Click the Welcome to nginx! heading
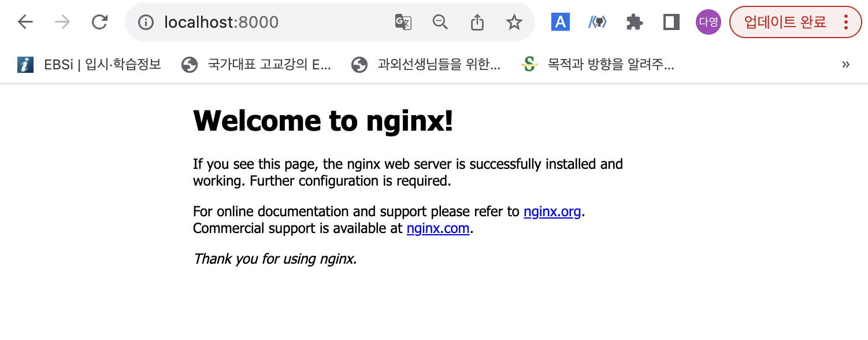Screen dimensions: 868x340 coord(323,121)
